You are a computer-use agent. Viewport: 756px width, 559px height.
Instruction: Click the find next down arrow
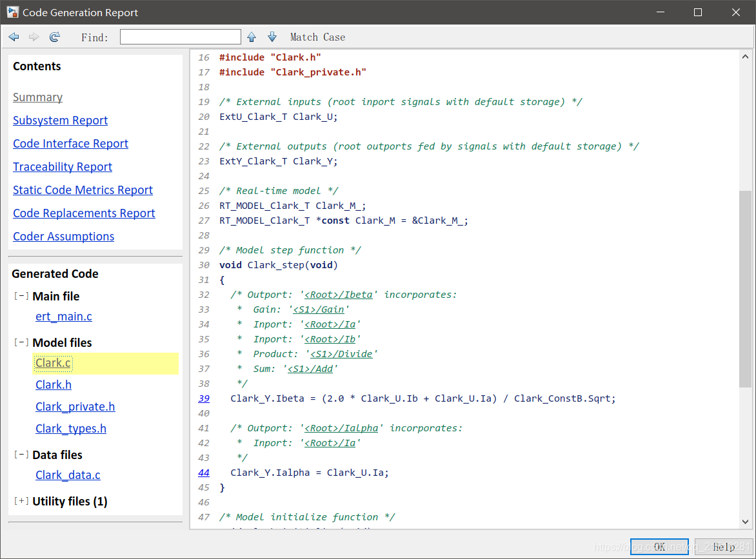tap(272, 37)
